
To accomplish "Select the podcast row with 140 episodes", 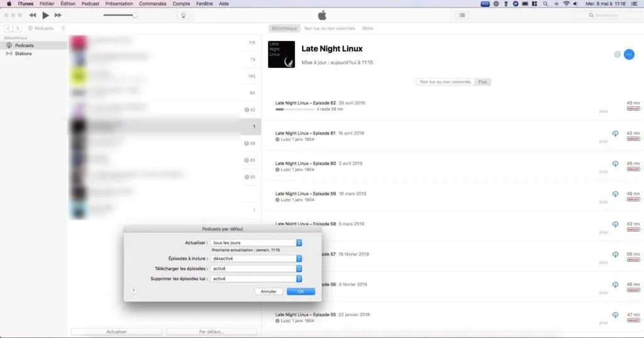I will [165, 76].
